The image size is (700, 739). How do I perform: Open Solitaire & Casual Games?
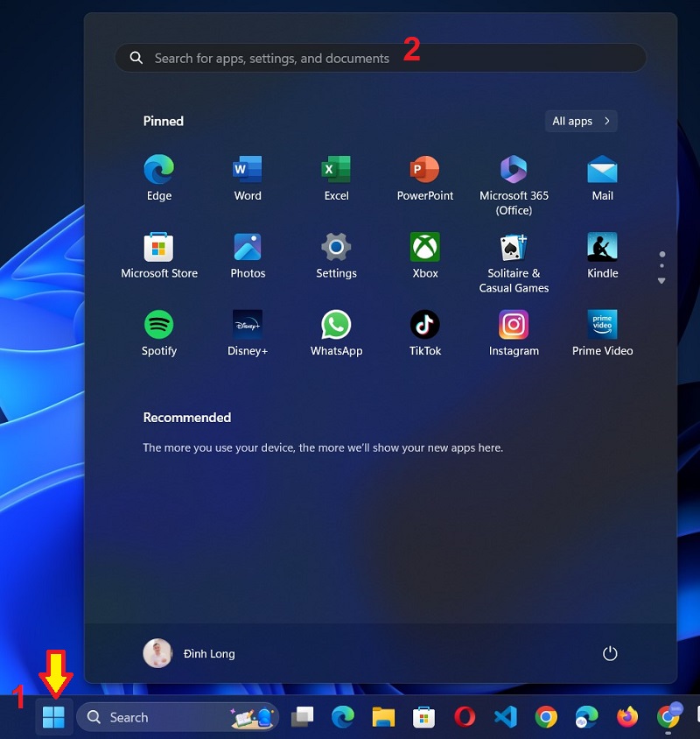point(514,263)
